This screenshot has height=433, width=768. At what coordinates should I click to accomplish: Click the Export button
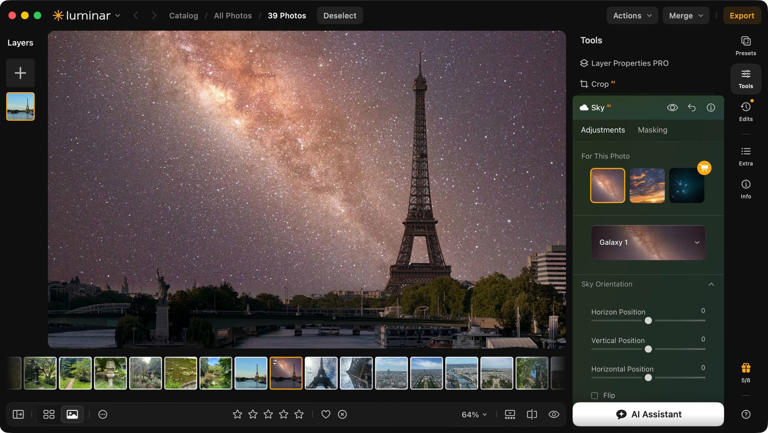[742, 16]
